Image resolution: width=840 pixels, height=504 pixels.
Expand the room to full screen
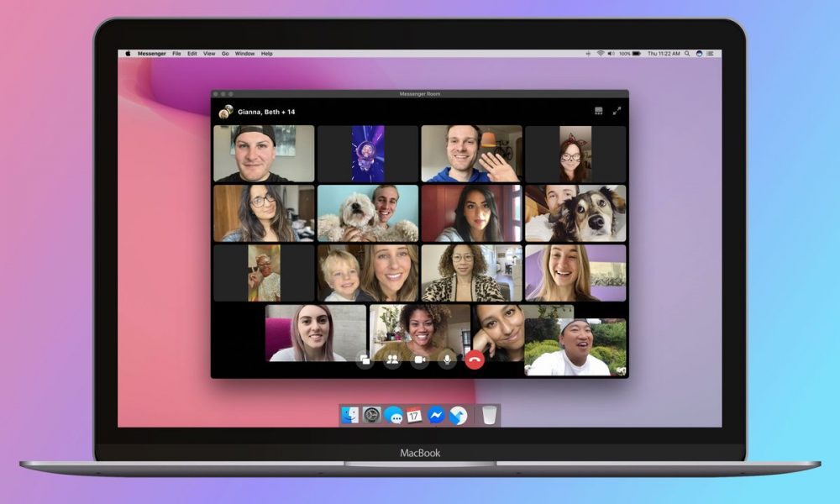[x=617, y=111]
